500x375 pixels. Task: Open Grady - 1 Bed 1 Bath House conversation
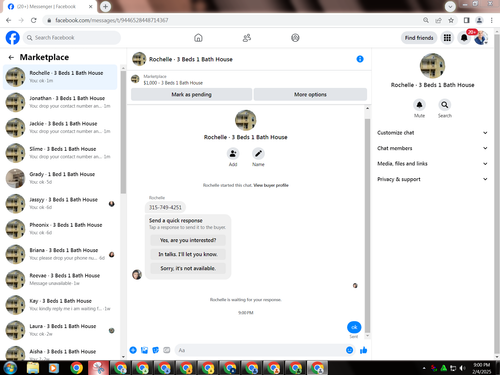point(60,178)
